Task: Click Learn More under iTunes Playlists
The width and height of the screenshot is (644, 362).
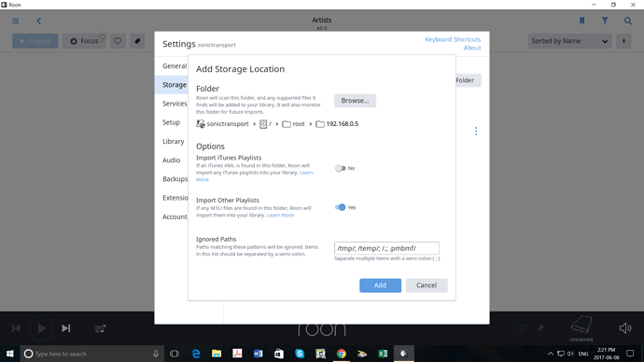Action: pyautogui.click(x=306, y=173)
